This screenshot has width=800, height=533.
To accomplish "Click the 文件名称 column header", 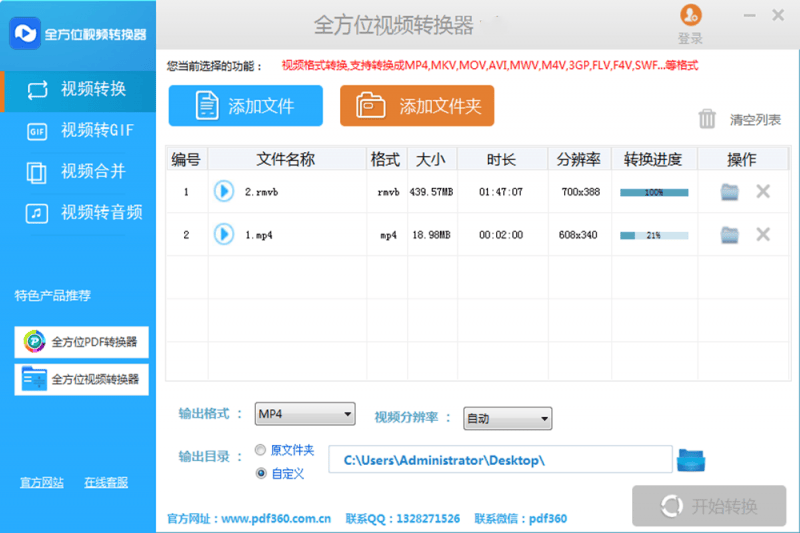I will pos(286,160).
